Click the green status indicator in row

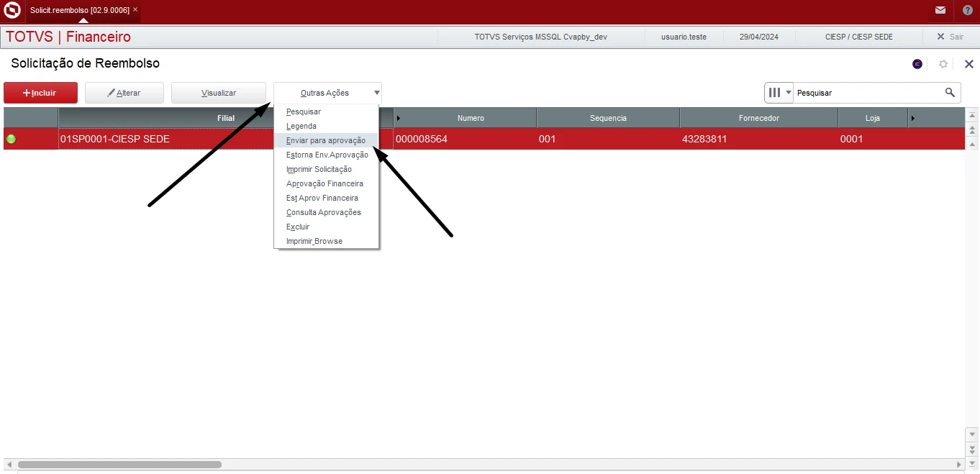pyautogui.click(x=11, y=139)
